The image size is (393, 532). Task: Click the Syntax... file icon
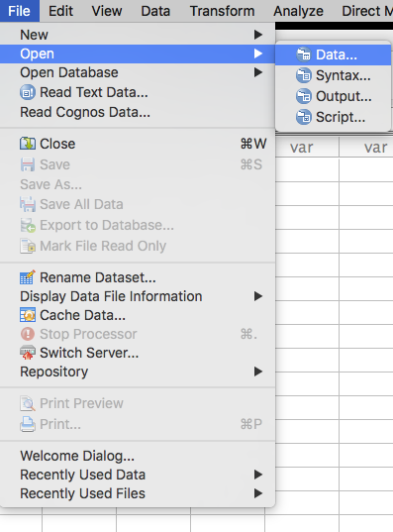(x=304, y=75)
